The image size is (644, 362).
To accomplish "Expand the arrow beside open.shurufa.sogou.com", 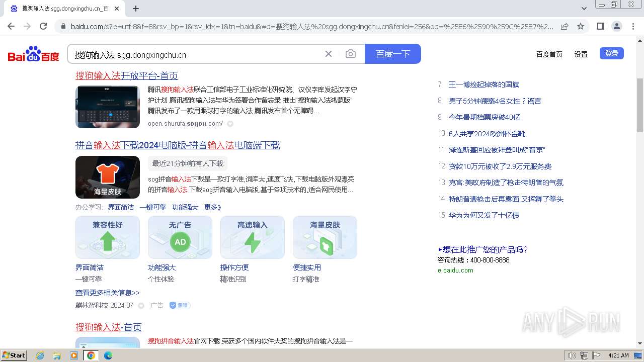I will (x=230, y=124).
